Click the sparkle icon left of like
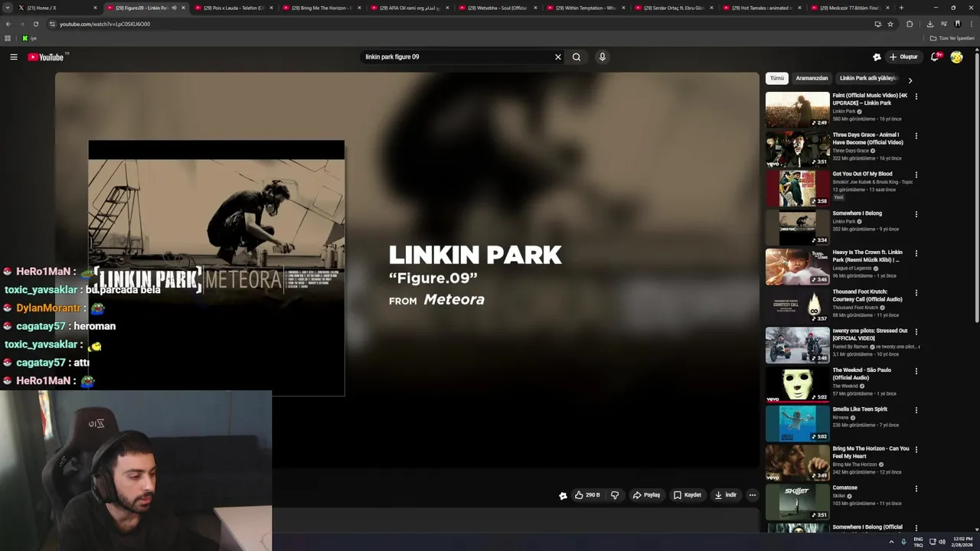 pos(563,495)
